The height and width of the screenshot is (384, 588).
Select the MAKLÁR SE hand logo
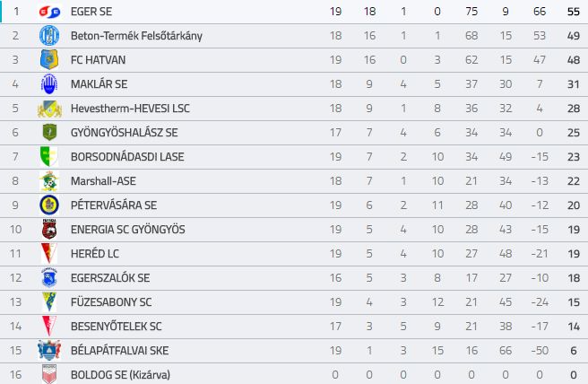coord(49,84)
